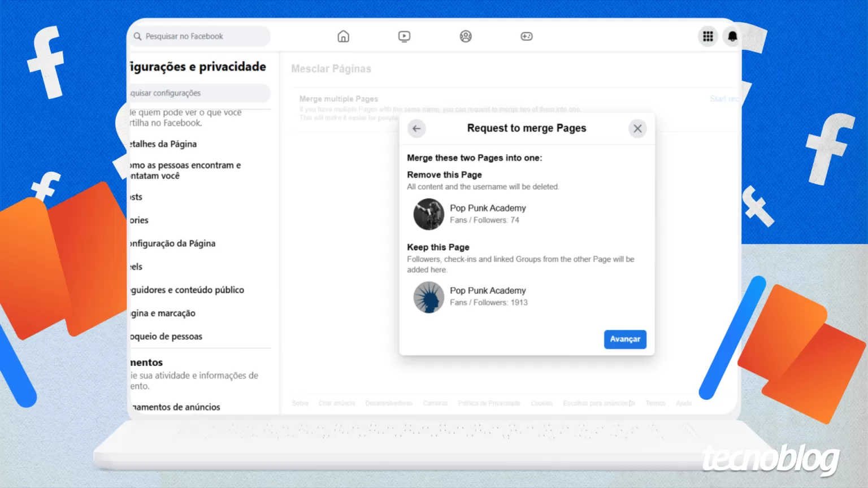Open the Facebook Home feed icon
This screenshot has height=488, width=868.
pyautogui.click(x=343, y=36)
